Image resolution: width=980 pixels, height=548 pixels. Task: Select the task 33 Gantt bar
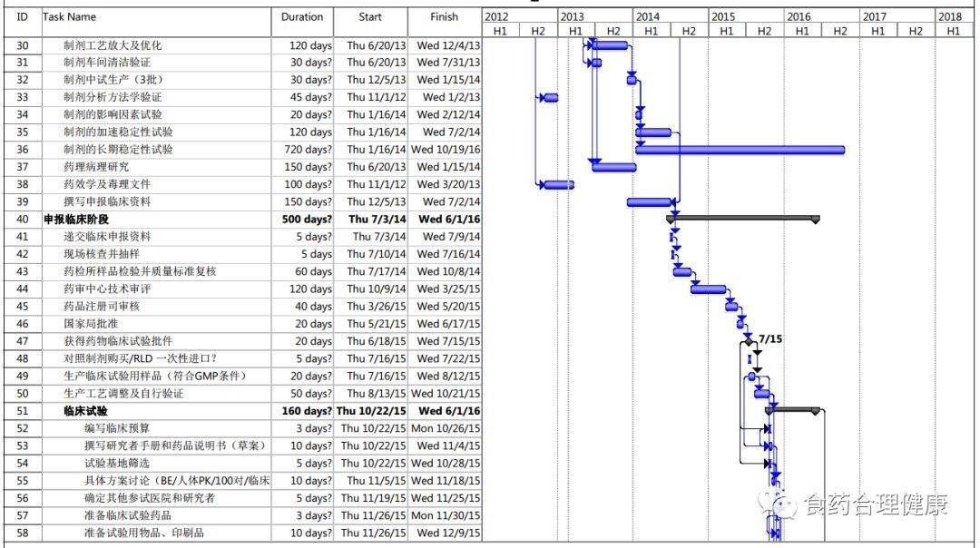point(551,97)
